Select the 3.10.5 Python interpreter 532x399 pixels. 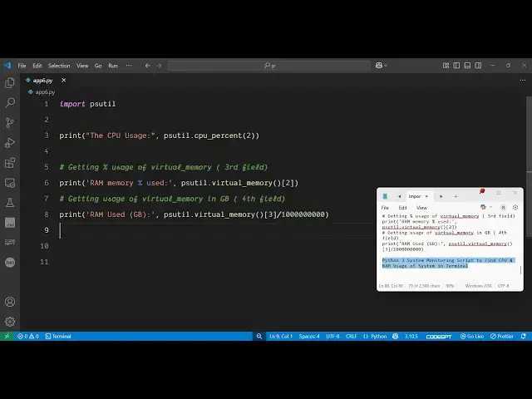point(411,336)
